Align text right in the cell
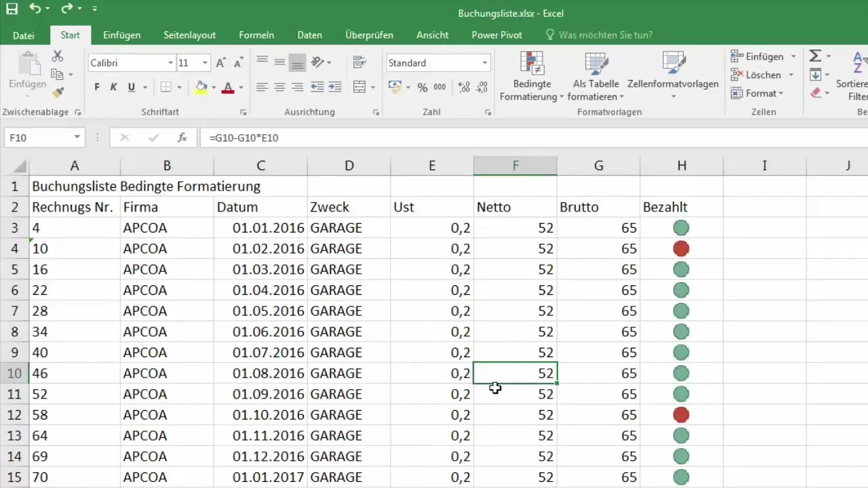The width and height of the screenshot is (868, 488). [x=297, y=87]
